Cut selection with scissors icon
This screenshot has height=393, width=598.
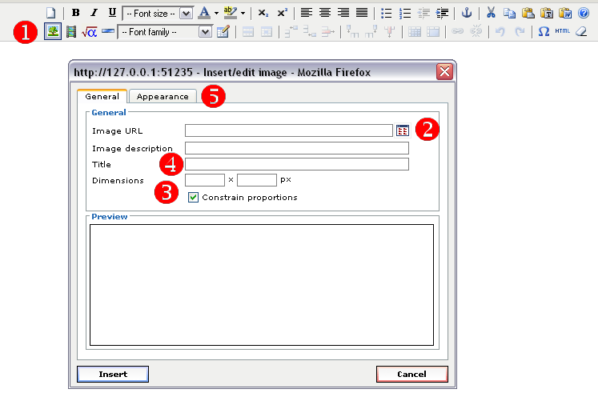pyautogui.click(x=491, y=13)
